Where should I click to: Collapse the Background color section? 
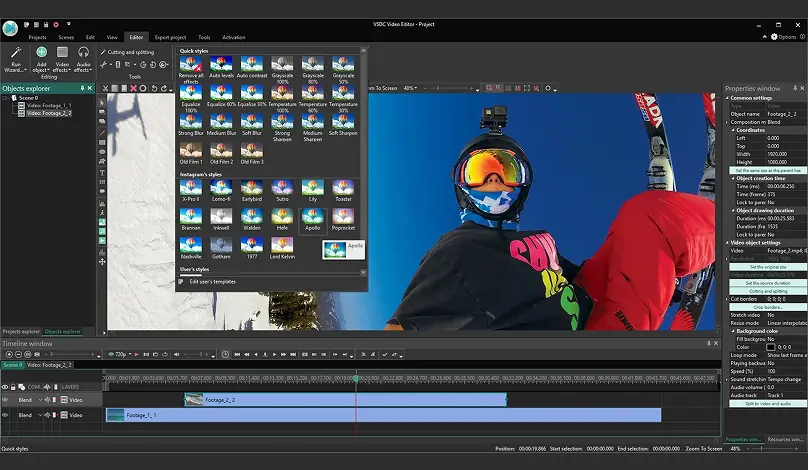pyautogui.click(x=733, y=331)
